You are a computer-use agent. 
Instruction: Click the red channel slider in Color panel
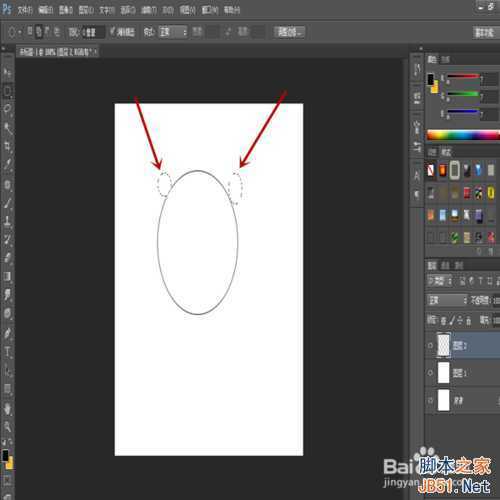click(463, 76)
